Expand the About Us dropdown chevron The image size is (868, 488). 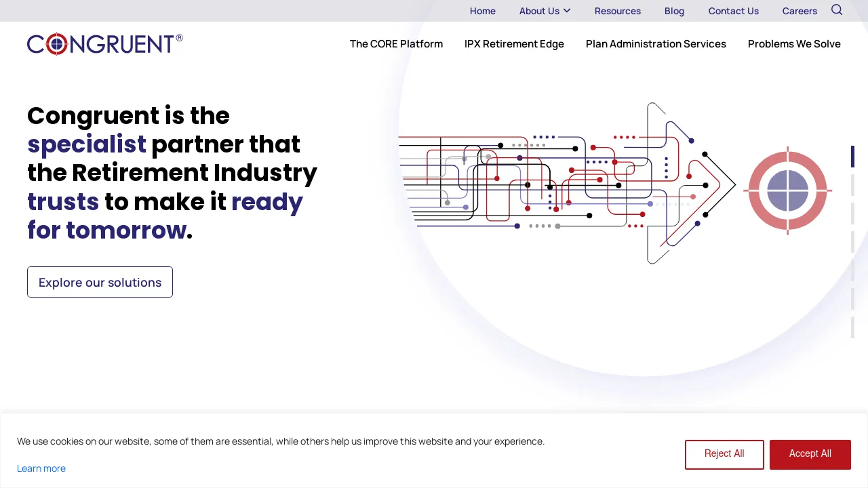(x=567, y=11)
